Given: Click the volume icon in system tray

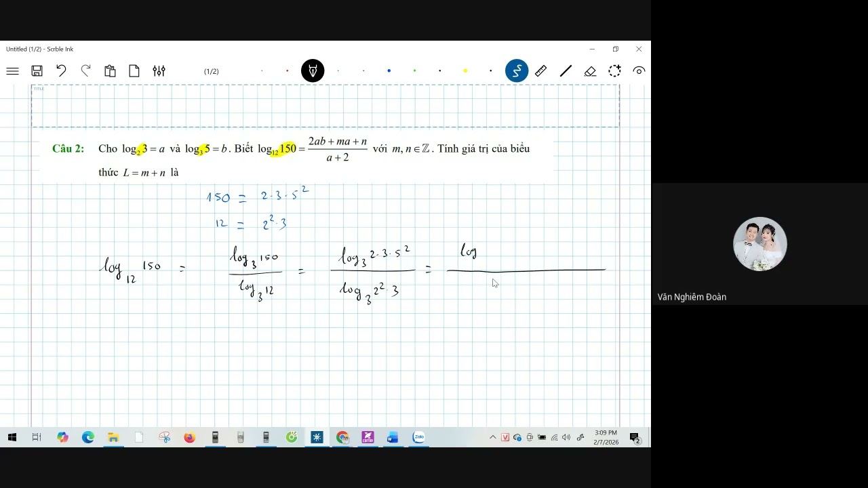Looking at the screenshot, I should (566, 438).
